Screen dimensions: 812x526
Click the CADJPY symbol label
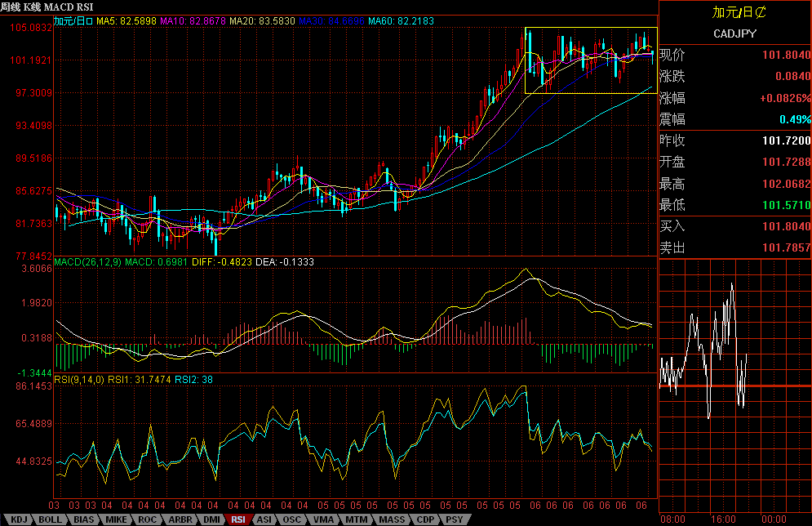coord(734,33)
